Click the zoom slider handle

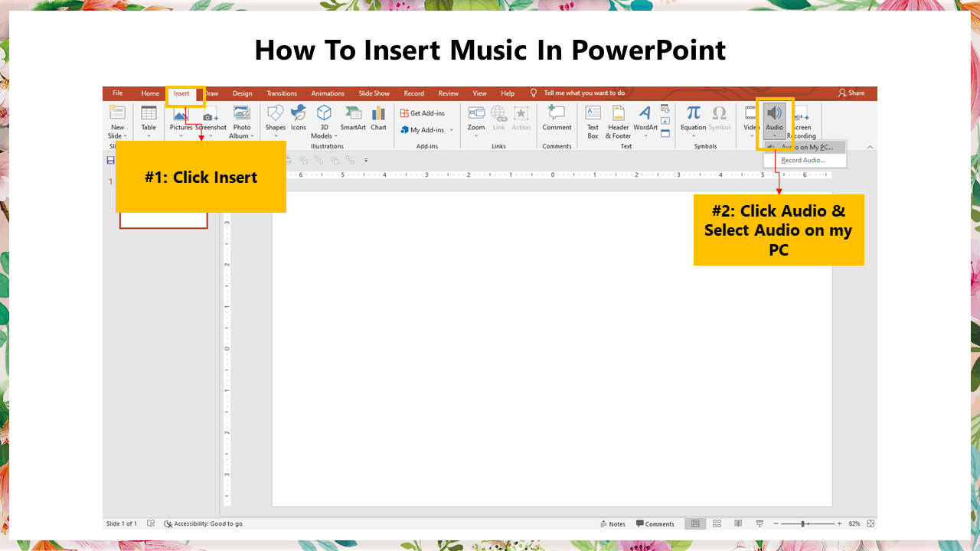[x=803, y=524]
